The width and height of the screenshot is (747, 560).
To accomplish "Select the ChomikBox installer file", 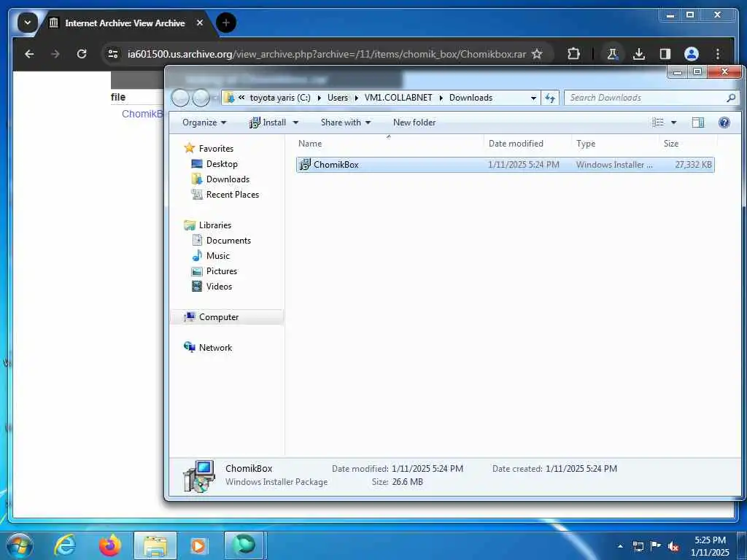I will (505, 165).
